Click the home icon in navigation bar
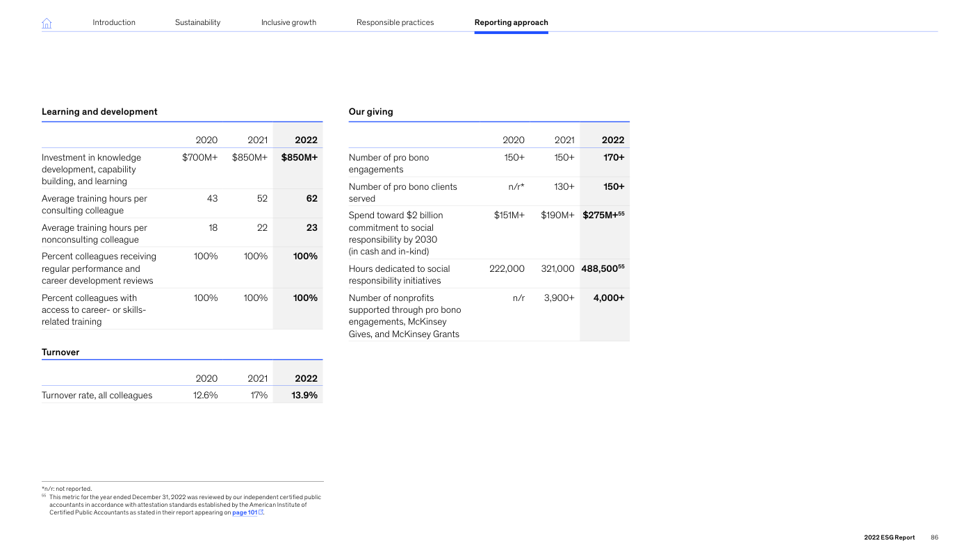 [47, 23]
